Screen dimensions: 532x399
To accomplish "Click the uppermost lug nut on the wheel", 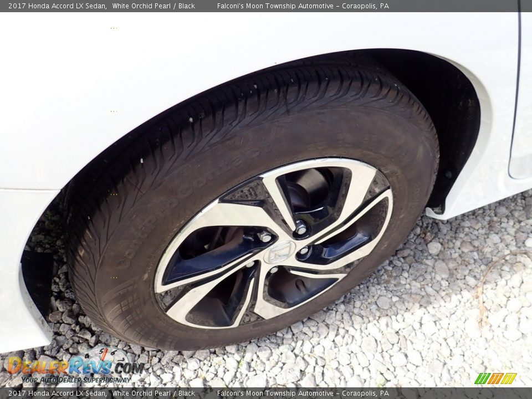I will 300,228.
